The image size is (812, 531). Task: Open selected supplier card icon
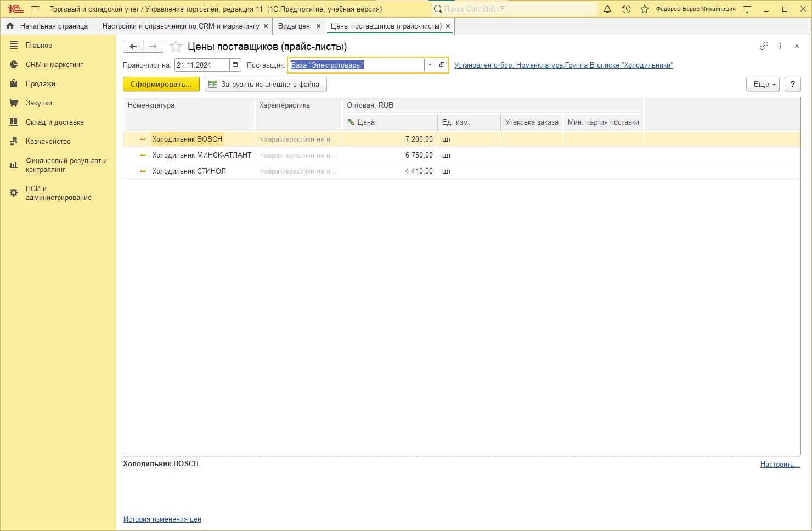442,65
